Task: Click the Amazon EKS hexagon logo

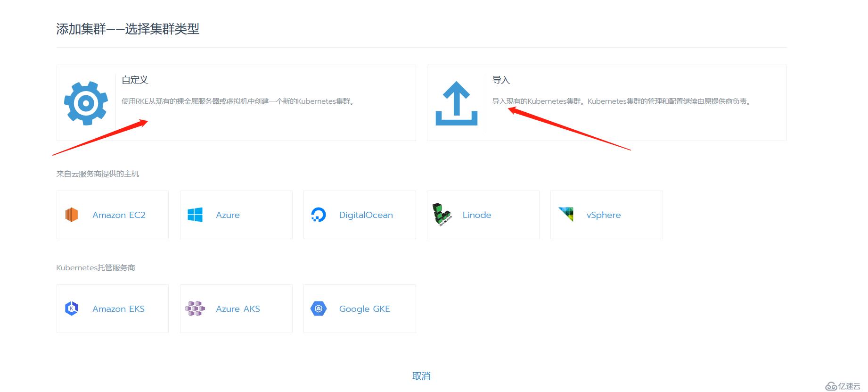Action: pyautogui.click(x=72, y=309)
